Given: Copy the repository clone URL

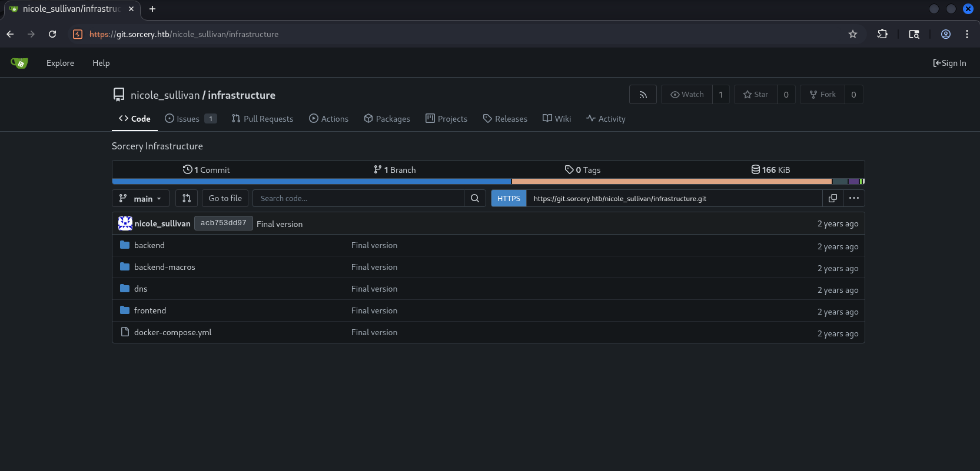Looking at the screenshot, I should coord(832,198).
